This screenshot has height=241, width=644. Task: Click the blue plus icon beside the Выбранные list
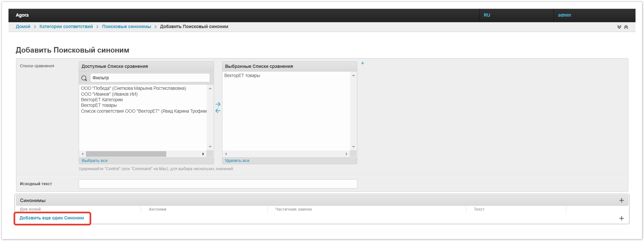[362, 63]
